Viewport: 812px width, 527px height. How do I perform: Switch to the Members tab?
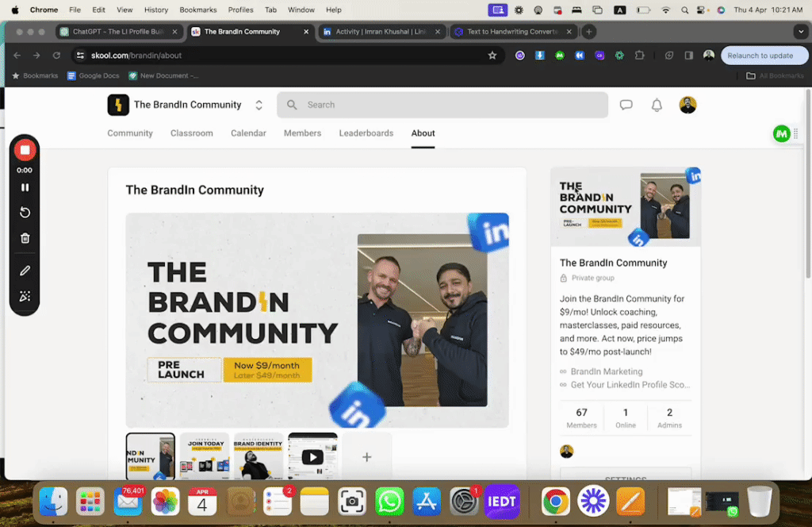coord(302,133)
